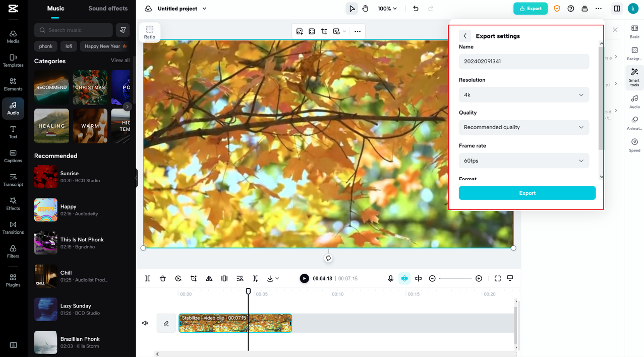
Task: Play the video preview
Action: point(304,278)
